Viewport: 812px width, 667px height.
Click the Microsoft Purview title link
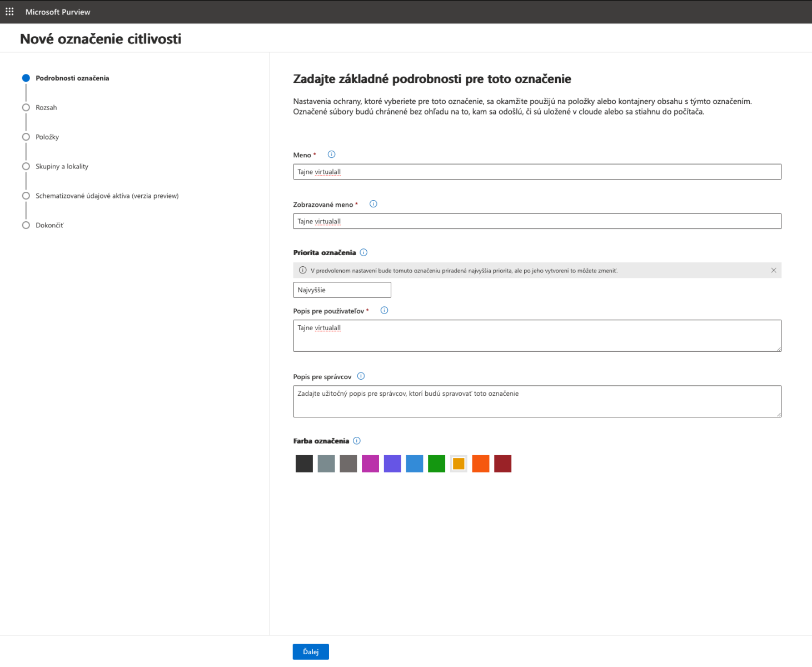58,12
